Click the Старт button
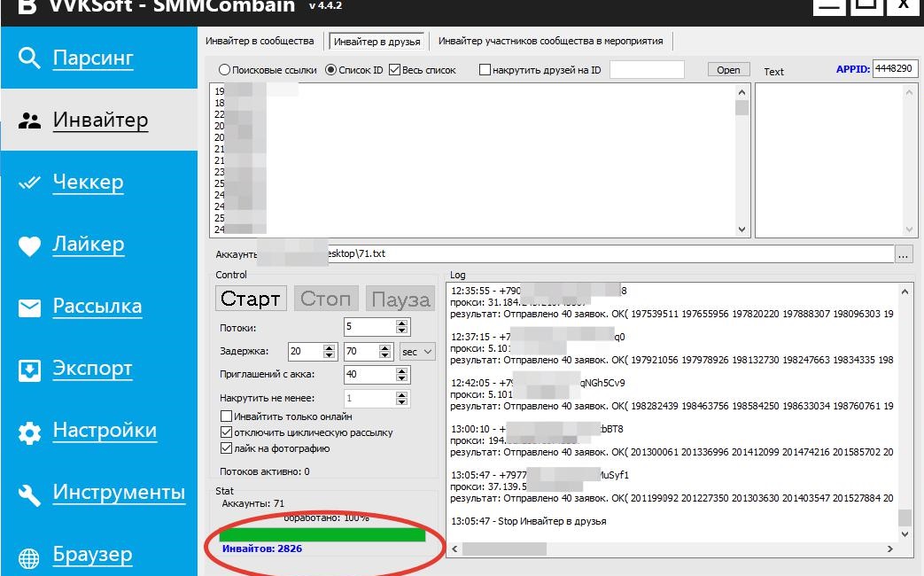924x576 pixels. 251,299
